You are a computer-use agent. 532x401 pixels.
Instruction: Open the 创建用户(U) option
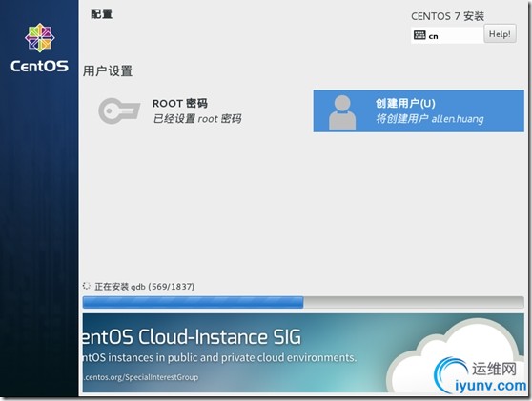pos(419,110)
